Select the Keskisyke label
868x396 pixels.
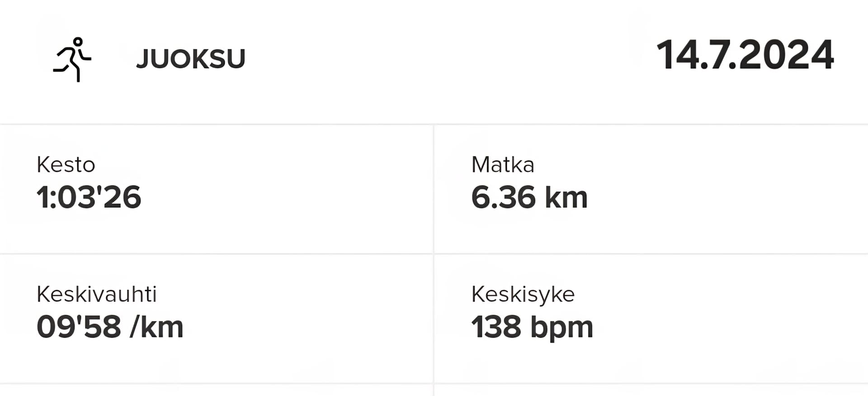pyautogui.click(x=523, y=295)
